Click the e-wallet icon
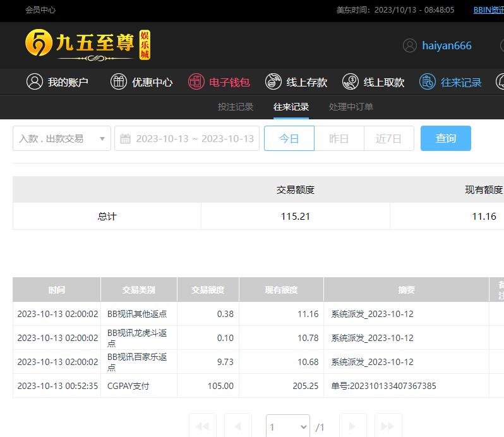 click(x=196, y=81)
